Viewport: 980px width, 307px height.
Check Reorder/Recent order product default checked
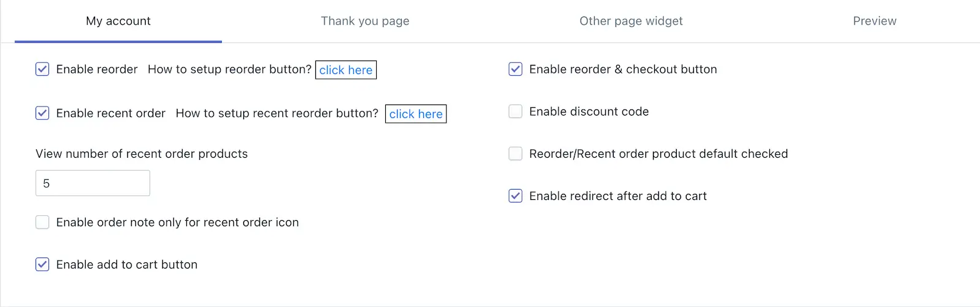click(516, 153)
